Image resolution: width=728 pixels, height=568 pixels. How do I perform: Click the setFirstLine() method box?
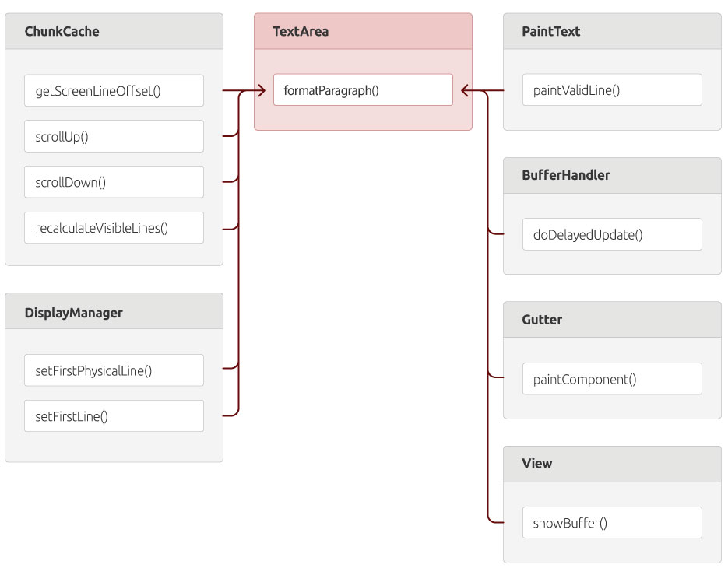point(114,415)
